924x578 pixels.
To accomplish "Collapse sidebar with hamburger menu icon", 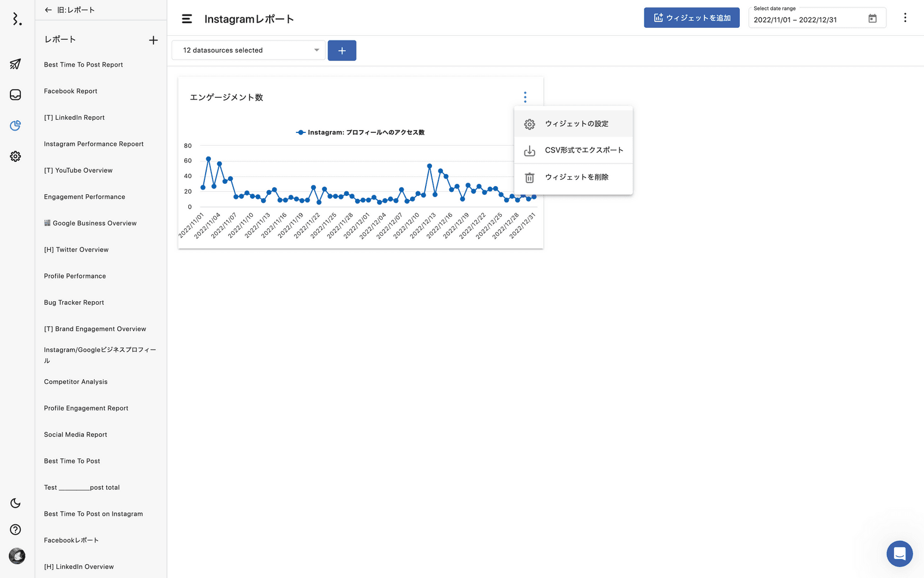I will (187, 19).
